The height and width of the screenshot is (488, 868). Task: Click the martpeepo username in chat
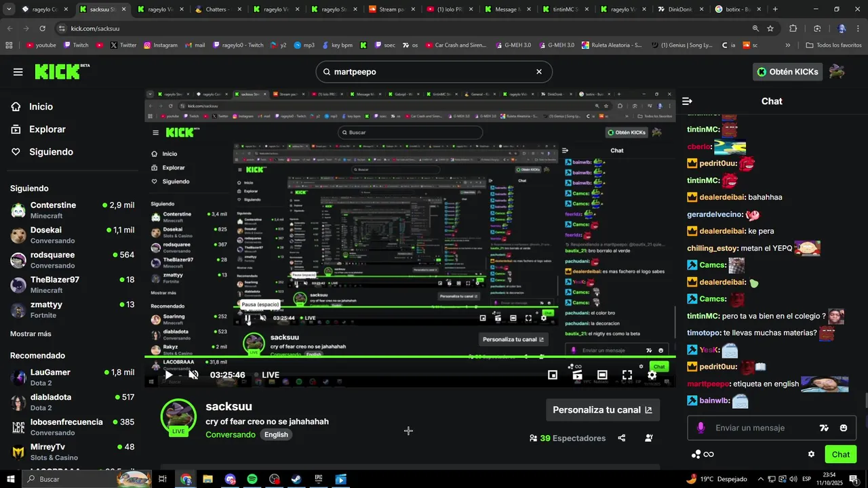708,384
